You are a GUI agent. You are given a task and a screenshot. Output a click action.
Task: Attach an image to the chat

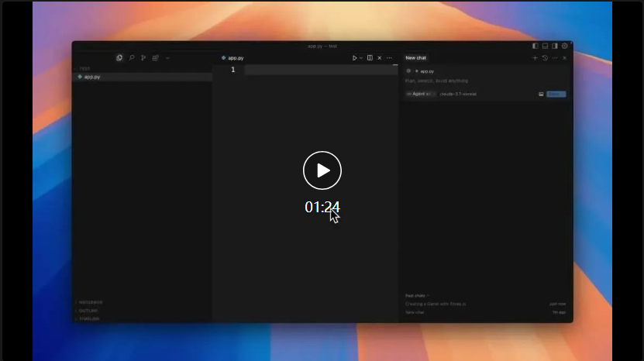coord(541,94)
